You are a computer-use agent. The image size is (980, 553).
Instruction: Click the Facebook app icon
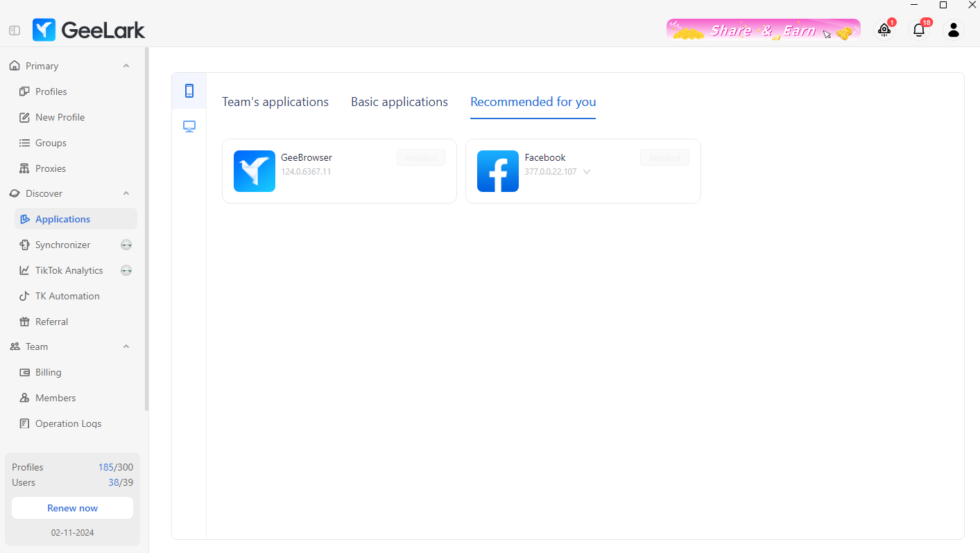click(x=498, y=171)
